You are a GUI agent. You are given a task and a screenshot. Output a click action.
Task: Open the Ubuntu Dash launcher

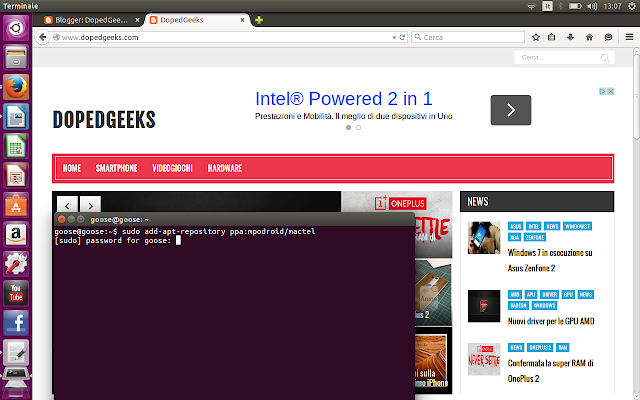(x=16, y=28)
